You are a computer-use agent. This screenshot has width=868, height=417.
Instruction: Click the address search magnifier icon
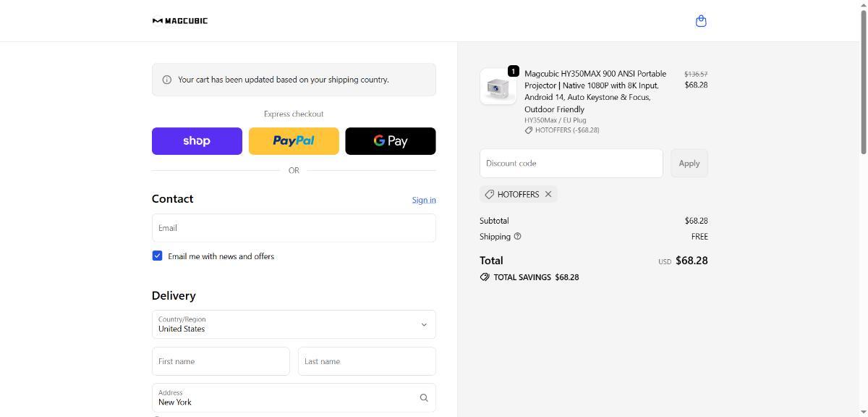coord(424,397)
